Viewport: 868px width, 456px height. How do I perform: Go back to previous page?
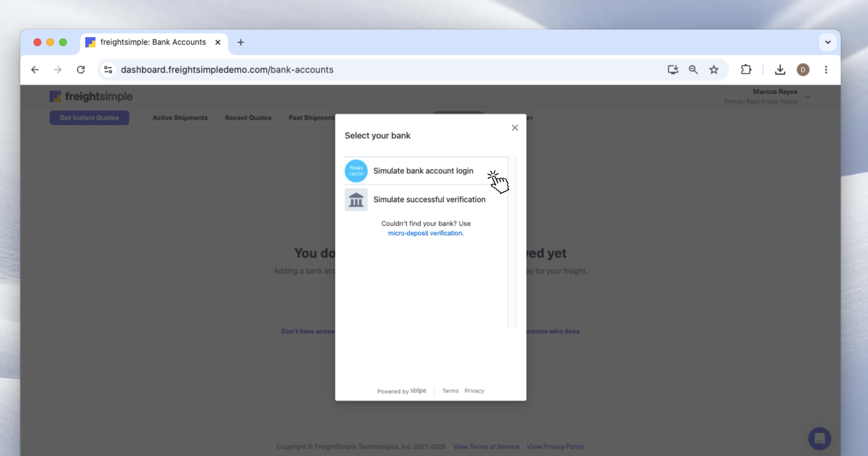click(35, 70)
